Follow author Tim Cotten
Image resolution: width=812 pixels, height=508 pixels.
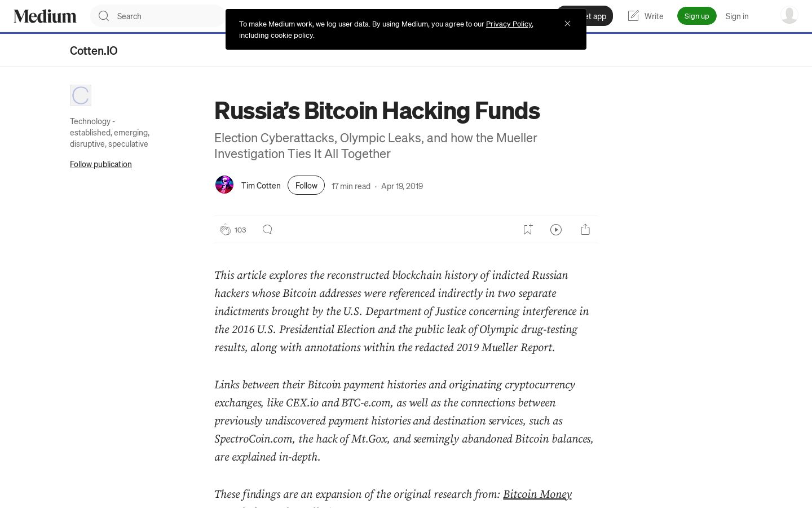(306, 185)
